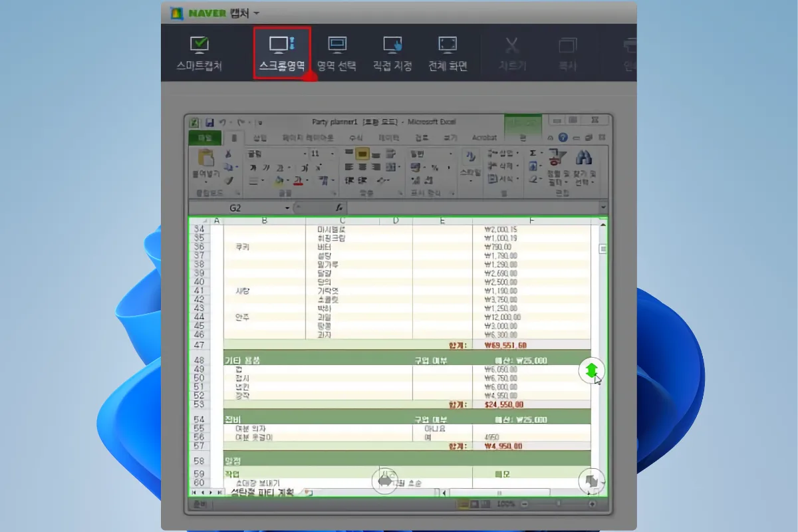Screen dimensions: 798x532
Task: Select the 성탄절 파티 계획 sheet tab
Action: tap(261, 491)
